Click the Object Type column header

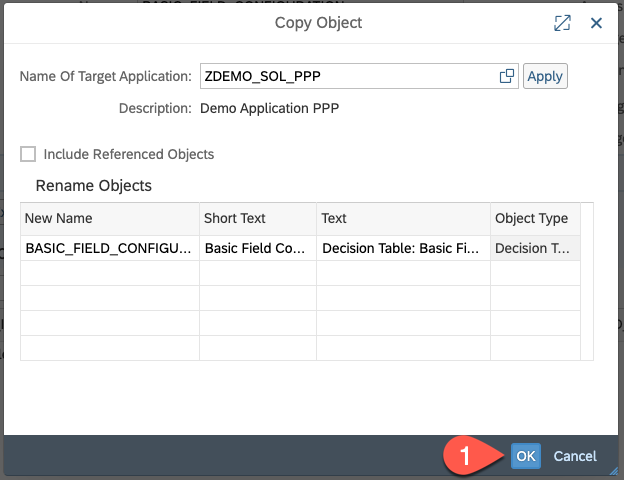(x=534, y=218)
